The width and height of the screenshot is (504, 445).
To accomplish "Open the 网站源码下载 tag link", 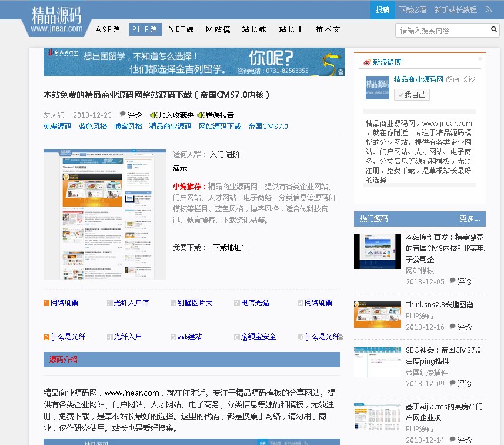I will pos(220,127).
